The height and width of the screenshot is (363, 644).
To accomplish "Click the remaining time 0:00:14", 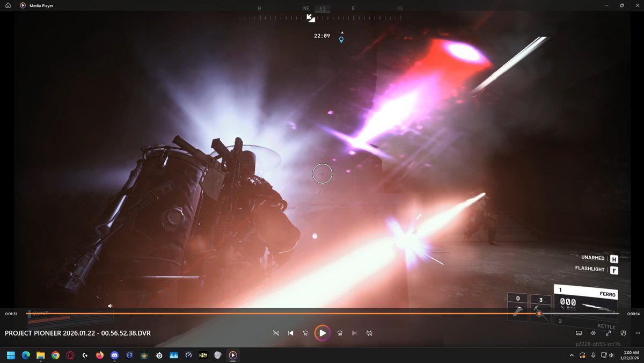I will click(x=633, y=314).
